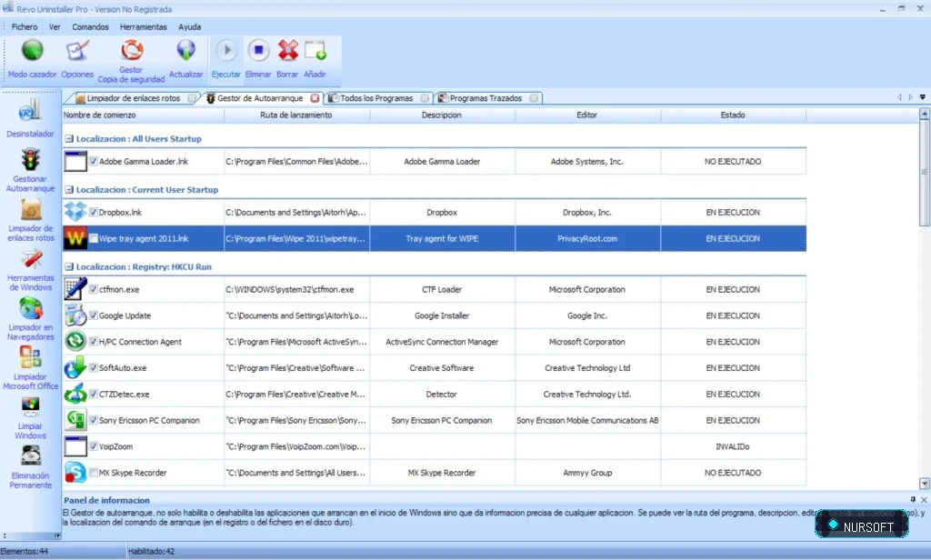Toggle pin on the Panel de informacion
Screen dimensions: 931x560
point(913,499)
